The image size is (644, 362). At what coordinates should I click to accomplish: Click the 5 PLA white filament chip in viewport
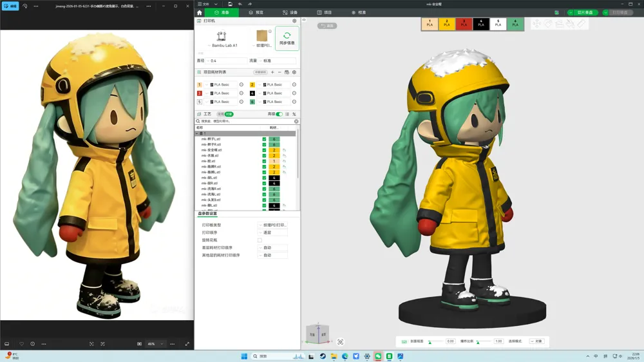click(498, 24)
